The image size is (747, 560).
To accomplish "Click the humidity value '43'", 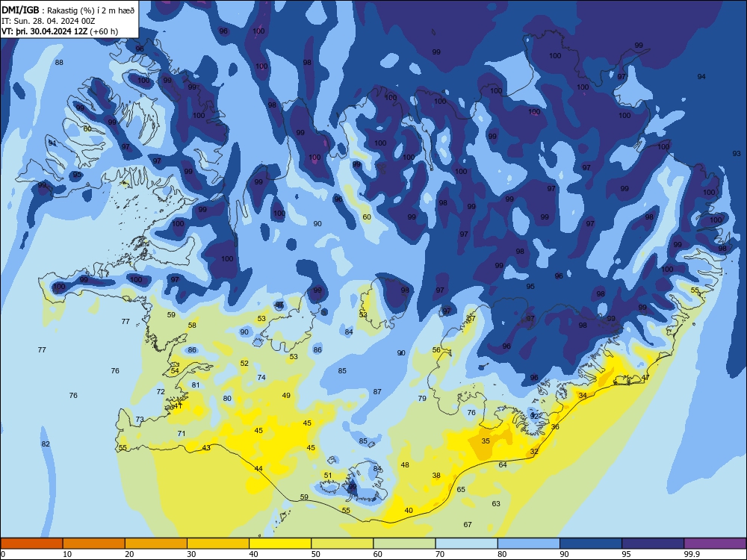I will (206, 447).
